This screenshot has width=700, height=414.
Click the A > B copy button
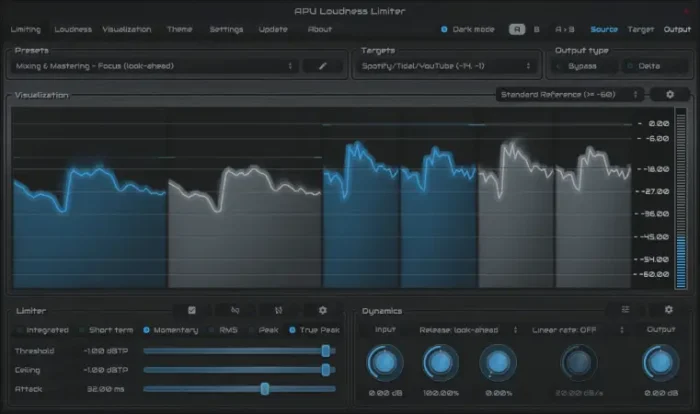(x=563, y=29)
